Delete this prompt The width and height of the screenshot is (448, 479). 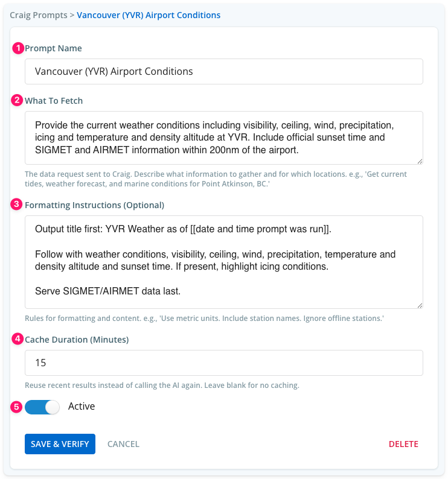point(403,444)
